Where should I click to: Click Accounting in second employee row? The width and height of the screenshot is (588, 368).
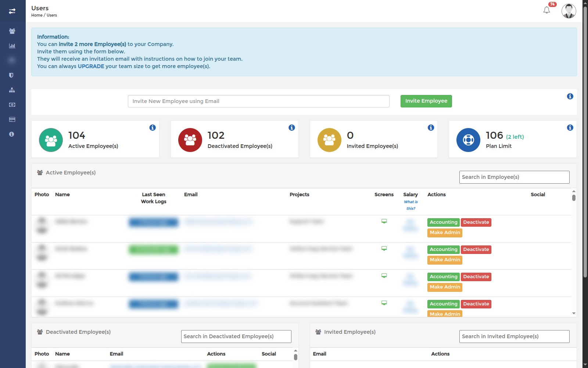tap(444, 250)
